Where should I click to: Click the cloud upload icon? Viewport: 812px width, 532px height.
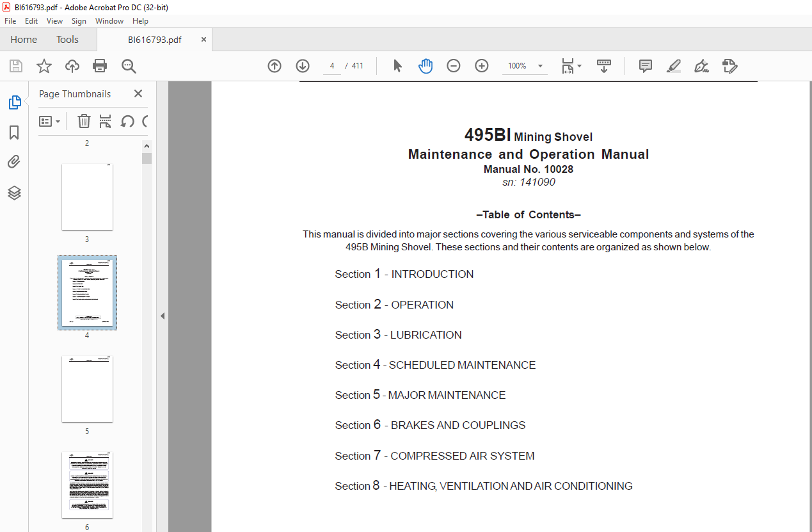[72, 66]
